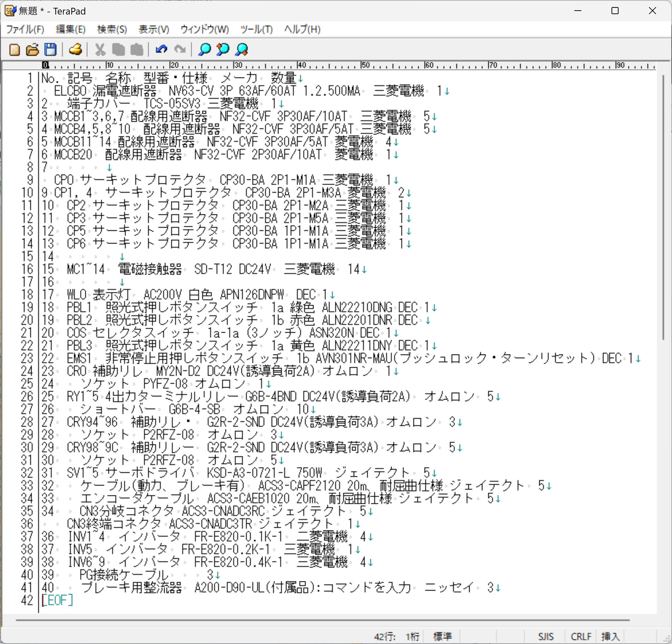Click the Print toolbar icon

pos(75,50)
